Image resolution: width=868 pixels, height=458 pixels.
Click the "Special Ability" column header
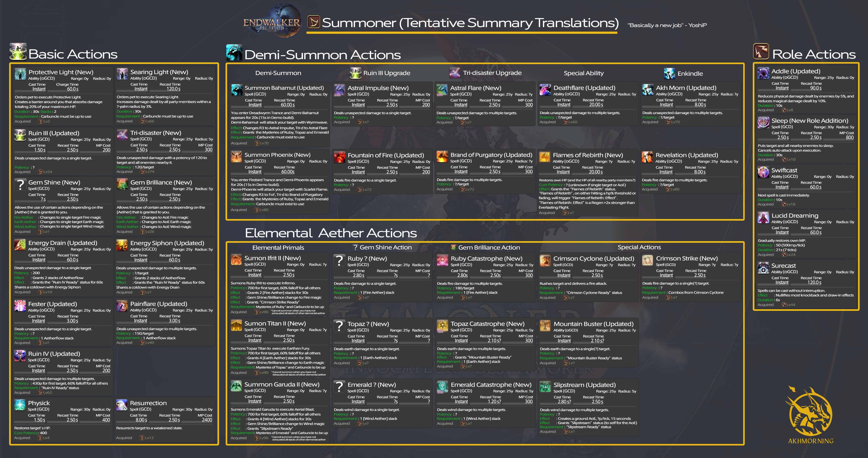[584, 73]
